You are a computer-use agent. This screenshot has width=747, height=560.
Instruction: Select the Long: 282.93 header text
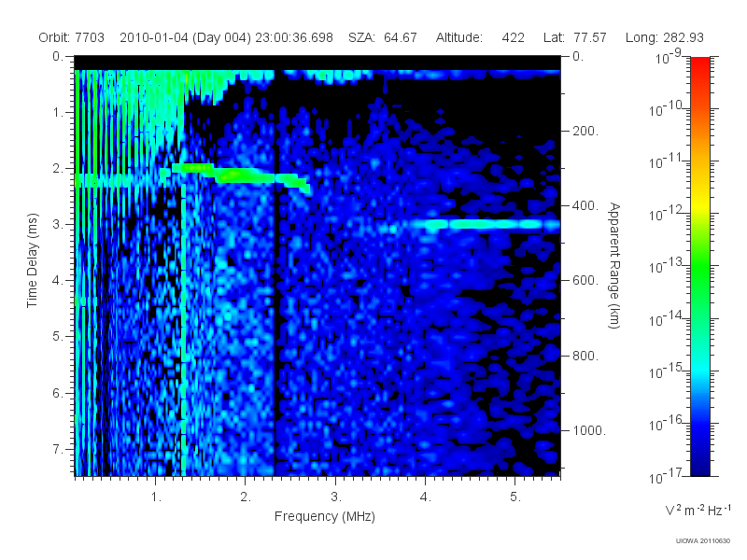664,37
